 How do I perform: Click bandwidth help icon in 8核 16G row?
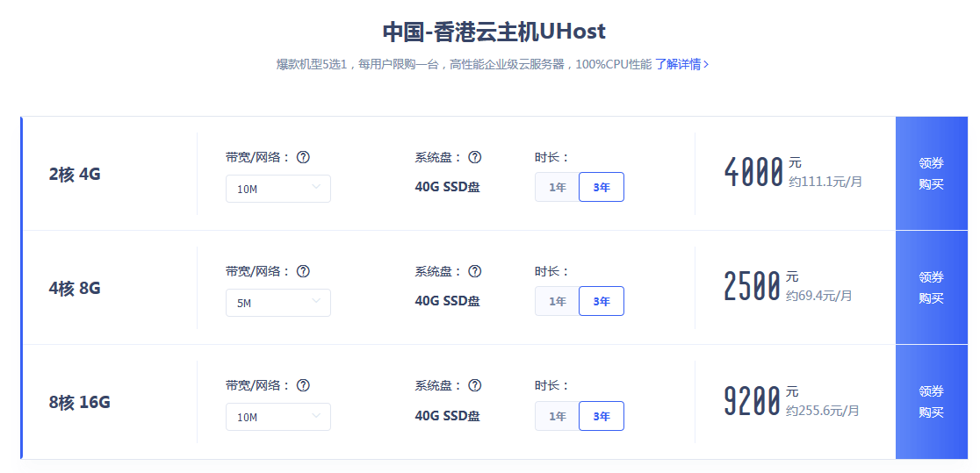(303, 385)
